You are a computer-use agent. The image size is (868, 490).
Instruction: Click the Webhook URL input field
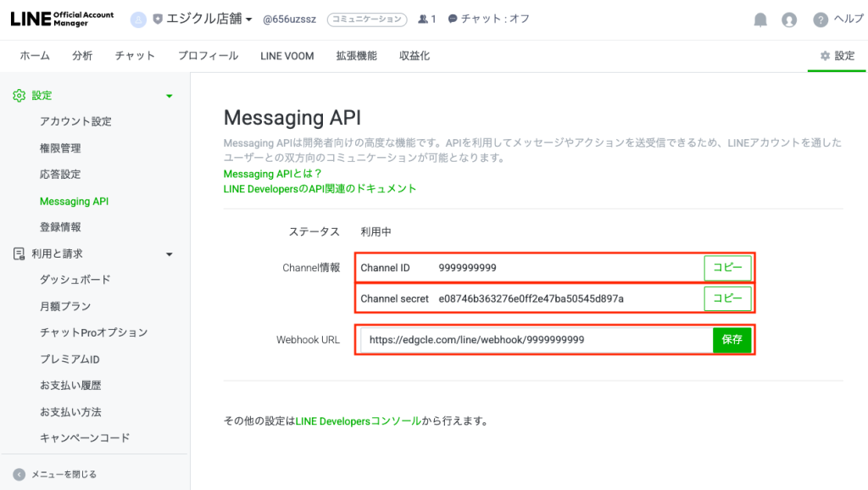coord(537,340)
